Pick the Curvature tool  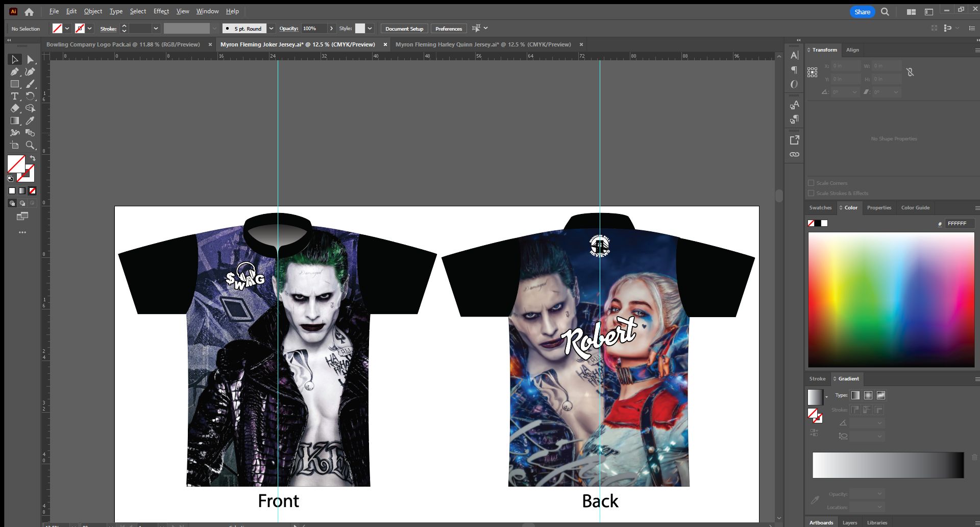[x=30, y=72]
